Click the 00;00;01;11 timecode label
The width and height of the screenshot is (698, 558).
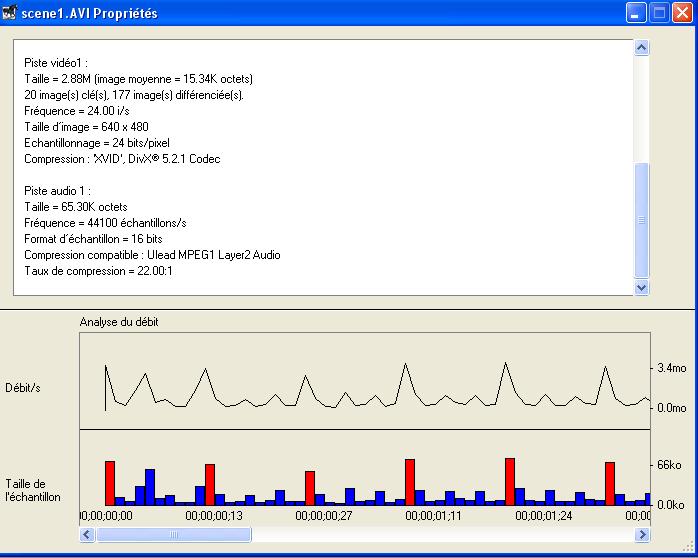(x=433, y=516)
